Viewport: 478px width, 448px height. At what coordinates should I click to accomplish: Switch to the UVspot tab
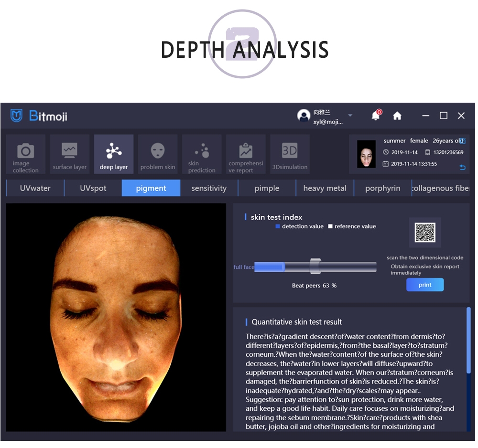93,188
